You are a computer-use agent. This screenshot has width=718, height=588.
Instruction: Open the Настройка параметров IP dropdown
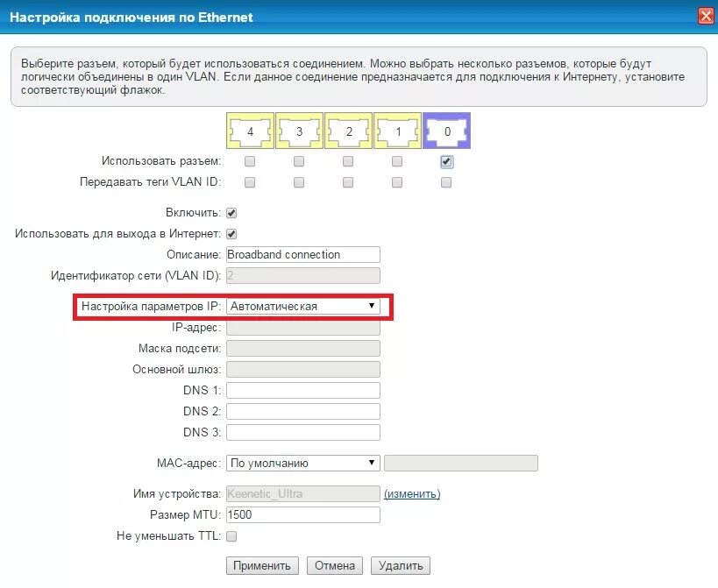click(303, 306)
